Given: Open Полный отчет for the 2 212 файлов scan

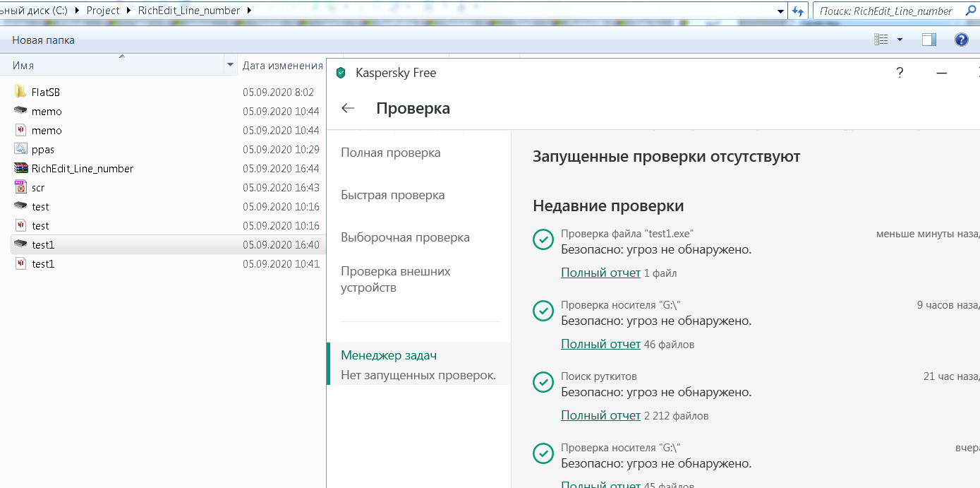Looking at the screenshot, I should [x=600, y=415].
